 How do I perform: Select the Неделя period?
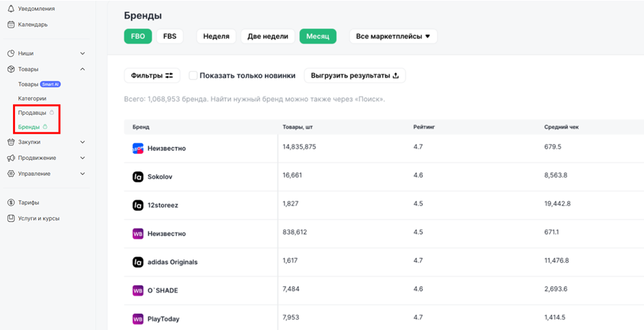click(x=216, y=36)
